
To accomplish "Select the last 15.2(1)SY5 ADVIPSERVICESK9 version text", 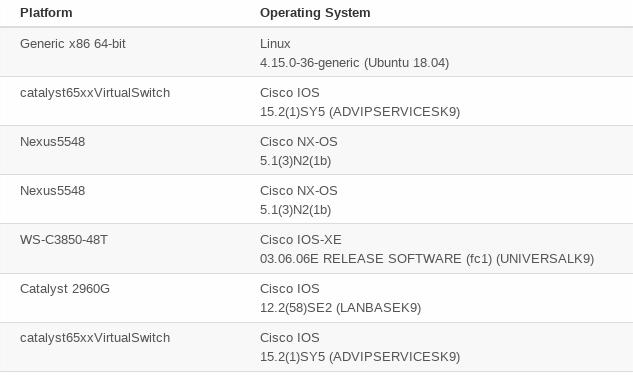I will (360, 357).
